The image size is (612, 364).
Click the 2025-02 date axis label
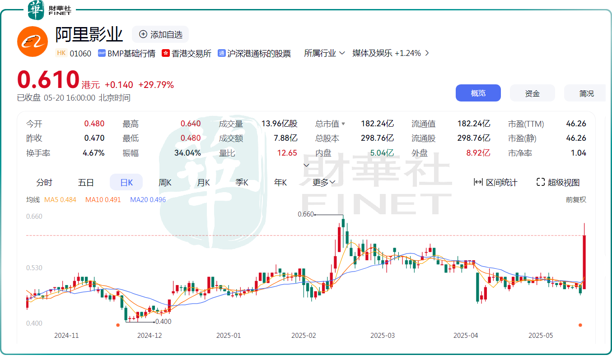[304, 336]
